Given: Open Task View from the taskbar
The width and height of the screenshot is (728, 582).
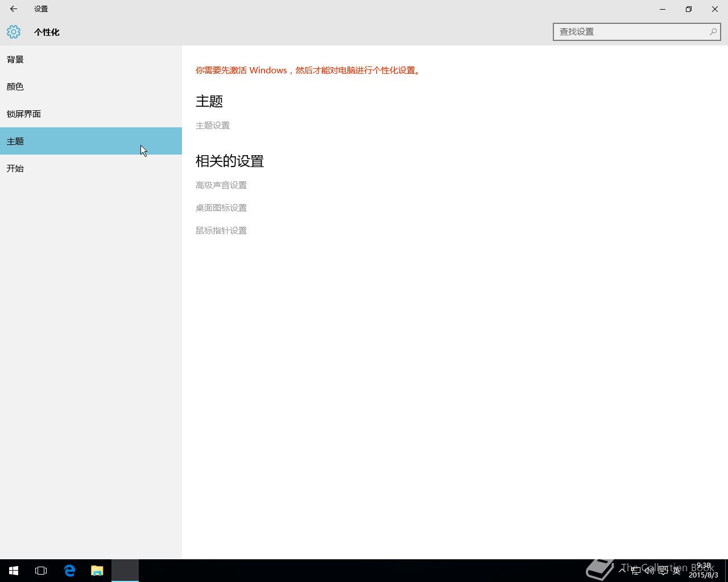Looking at the screenshot, I should (41, 571).
